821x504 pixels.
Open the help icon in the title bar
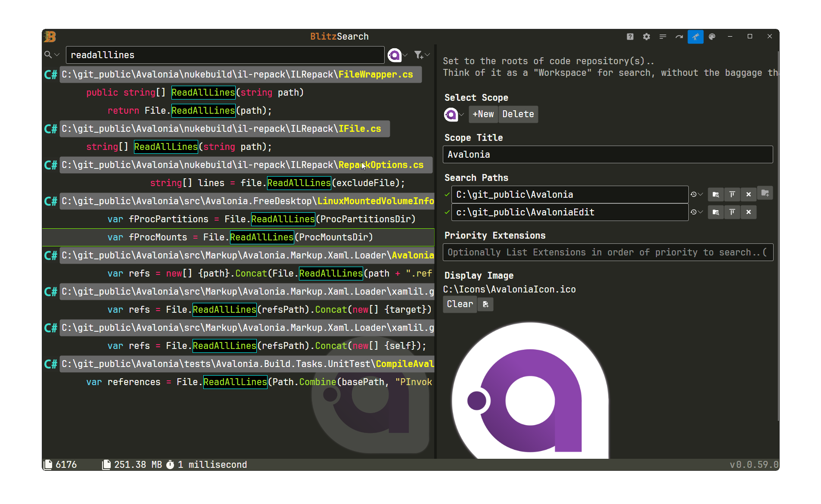pos(630,37)
